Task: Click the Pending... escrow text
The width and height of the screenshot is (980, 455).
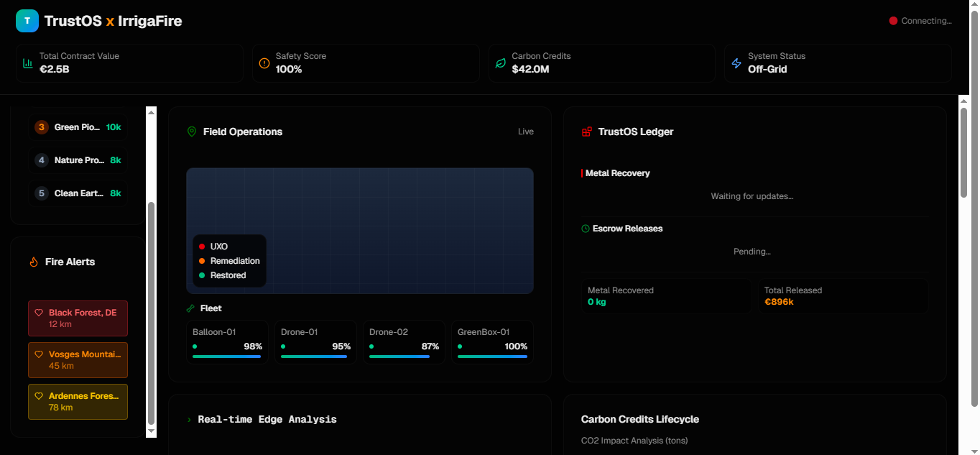Action: point(752,252)
